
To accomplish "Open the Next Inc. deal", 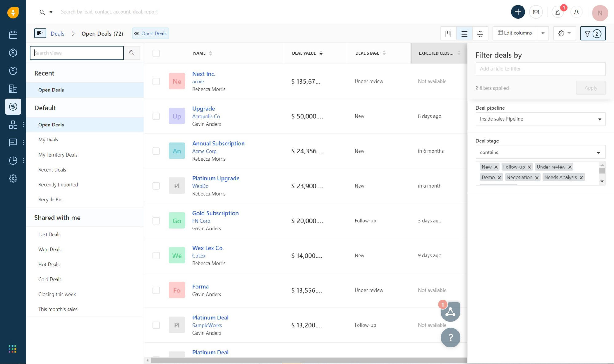I will pyautogui.click(x=204, y=74).
